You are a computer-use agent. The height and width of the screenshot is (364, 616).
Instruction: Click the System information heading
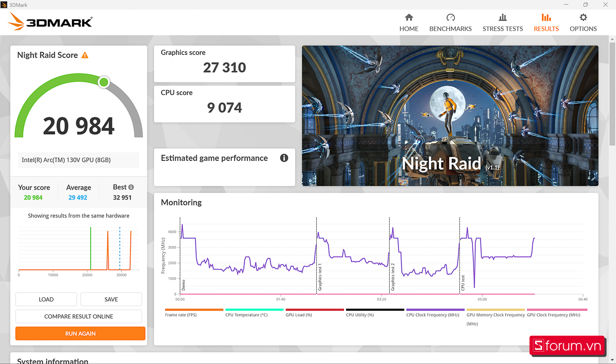point(52,361)
